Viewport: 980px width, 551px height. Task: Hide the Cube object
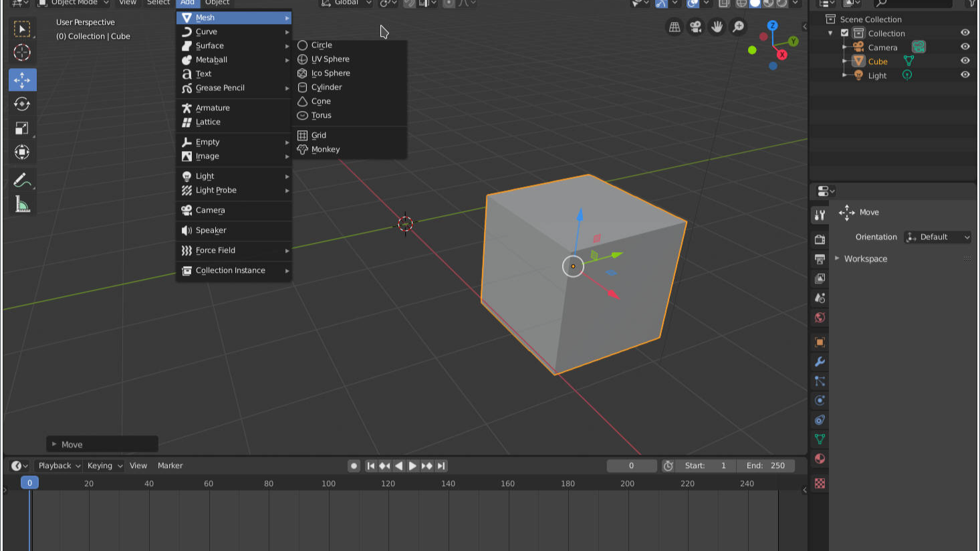click(x=965, y=61)
